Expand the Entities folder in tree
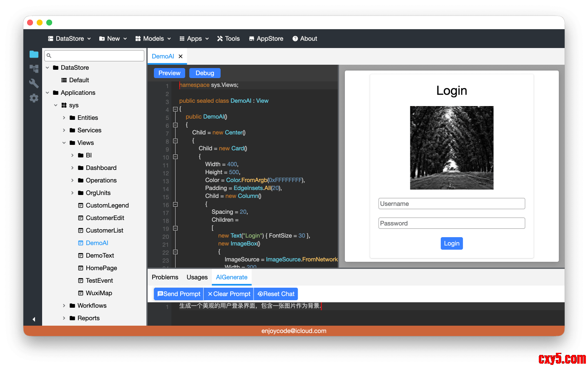 (x=64, y=118)
